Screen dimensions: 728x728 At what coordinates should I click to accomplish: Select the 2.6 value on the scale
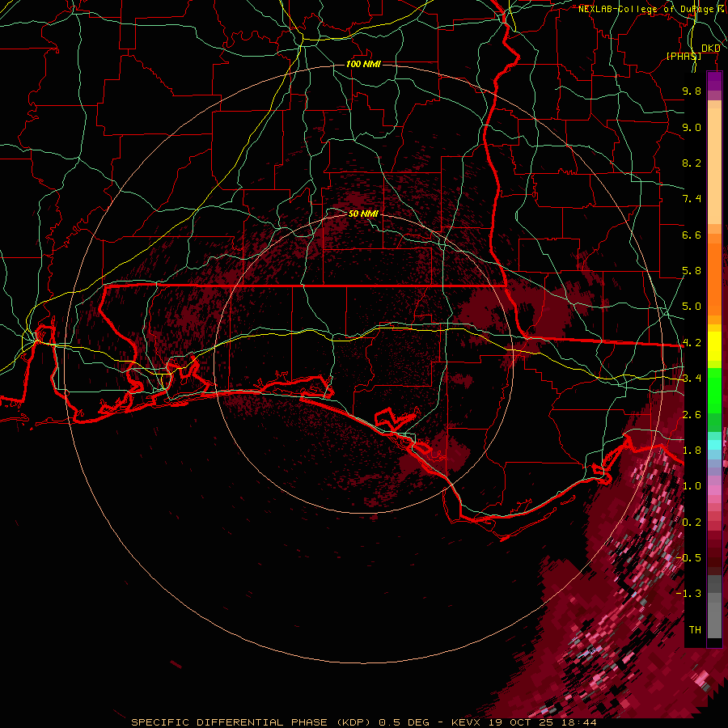[692, 414]
